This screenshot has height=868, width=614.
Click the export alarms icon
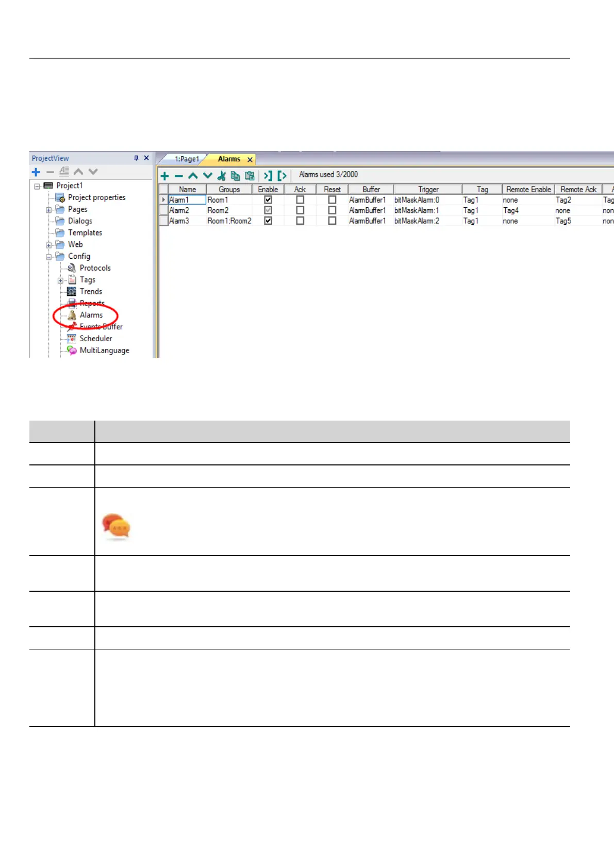281,176
